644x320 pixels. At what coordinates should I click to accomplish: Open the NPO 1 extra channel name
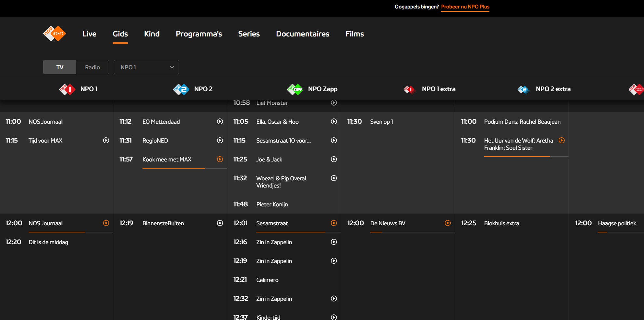439,89
